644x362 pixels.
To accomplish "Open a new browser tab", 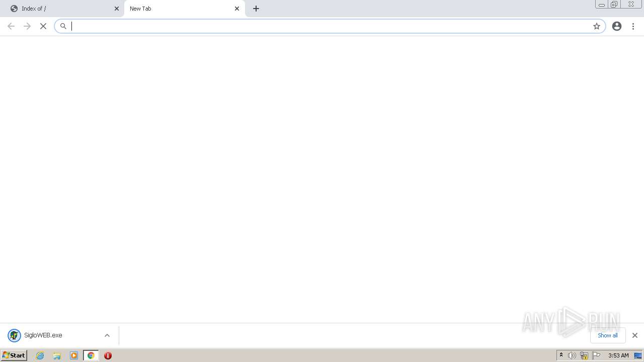I will [256, 9].
